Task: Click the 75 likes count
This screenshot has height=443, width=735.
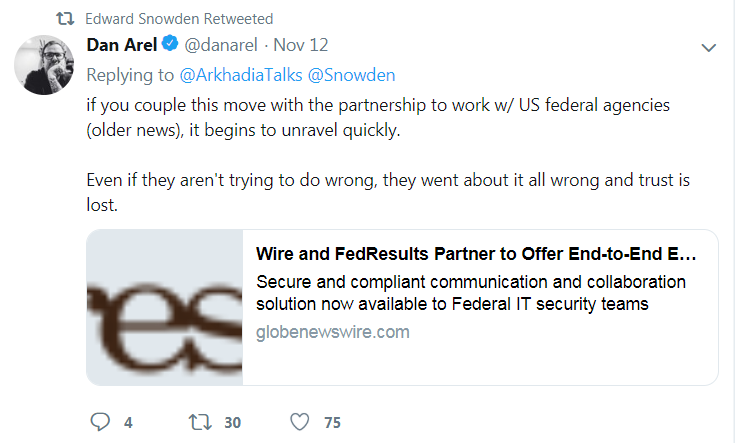Action: (332, 422)
